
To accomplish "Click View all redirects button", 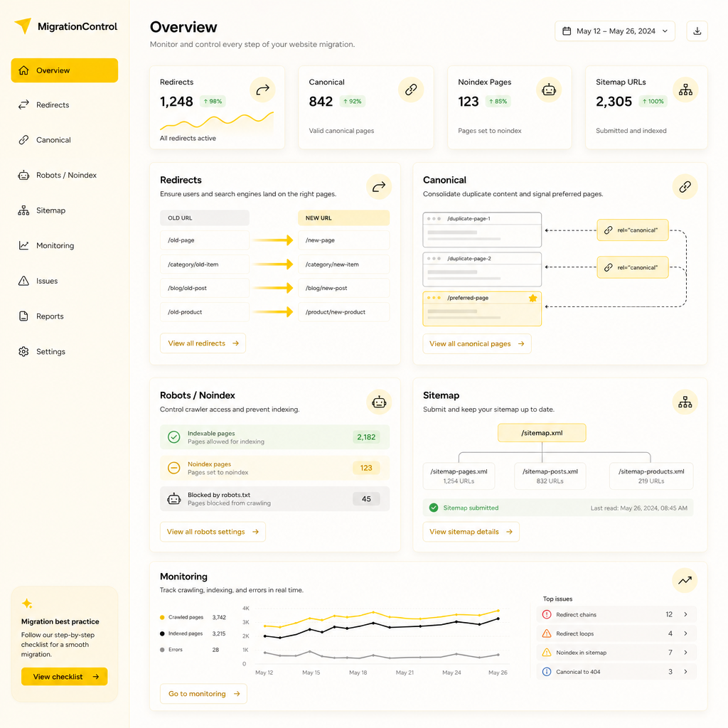I will pos(203,343).
